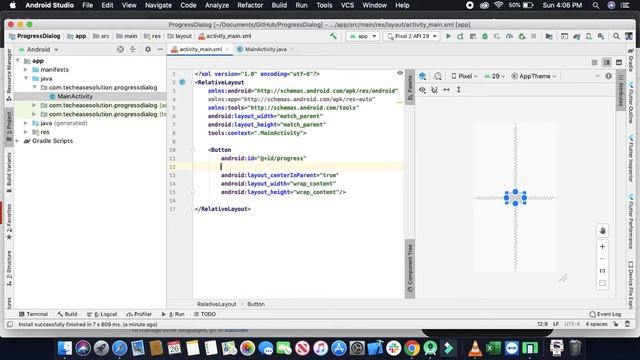Open VLC from the Dock
This screenshot has height=360, width=640.
coord(475,348)
